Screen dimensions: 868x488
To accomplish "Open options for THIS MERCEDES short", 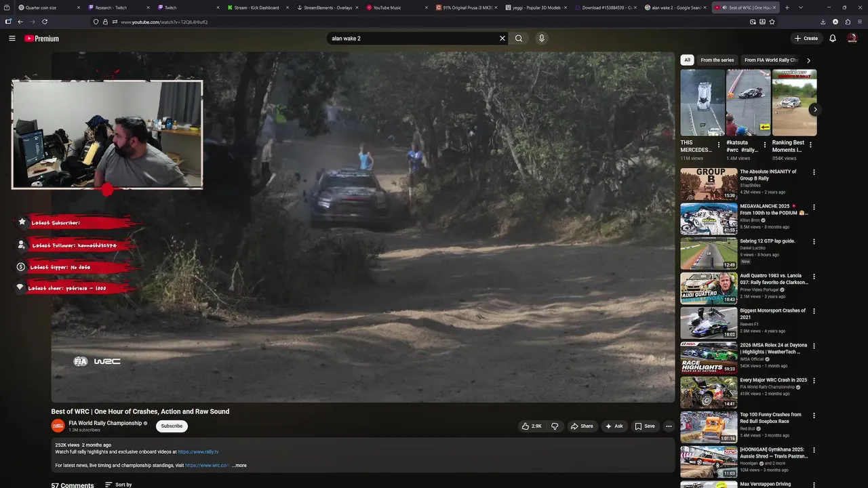I will pos(719,144).
